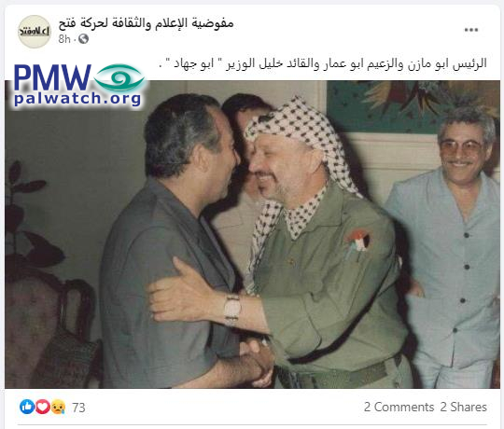Show the 2 Comments list

pos(399,407)
